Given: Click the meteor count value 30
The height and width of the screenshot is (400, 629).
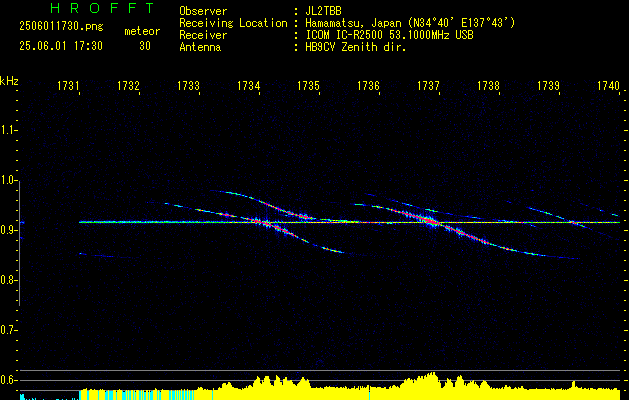Looking at the screenshot, I should [x=145, y=46].
